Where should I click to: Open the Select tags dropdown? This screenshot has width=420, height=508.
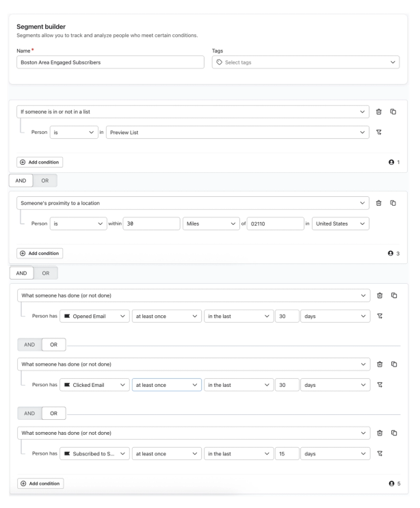pyautogui.click(x=306, y=62)
